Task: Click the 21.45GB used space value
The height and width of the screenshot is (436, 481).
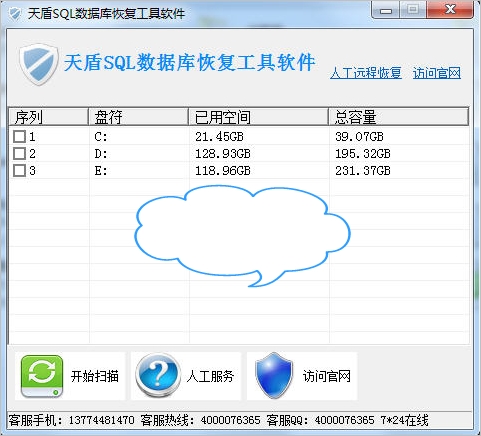Action: pos(219,137)
